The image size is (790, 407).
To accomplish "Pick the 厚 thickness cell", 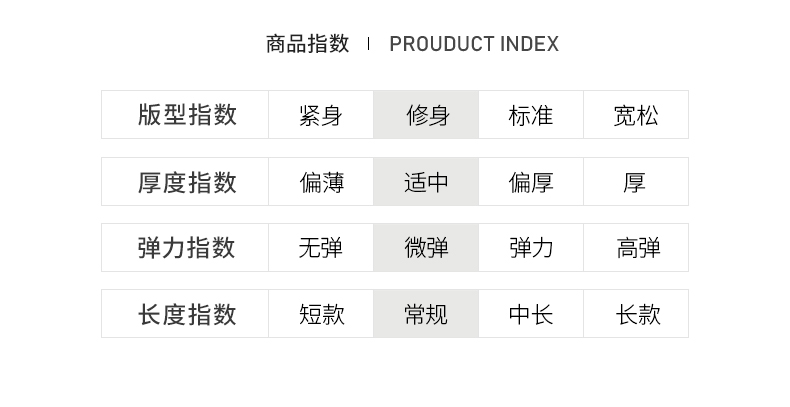I will 636,182.
